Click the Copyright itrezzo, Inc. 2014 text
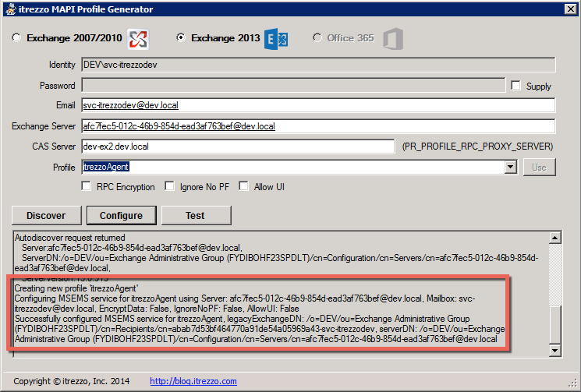The width and height of the screenshot is (581, 392). pos(72,381)
